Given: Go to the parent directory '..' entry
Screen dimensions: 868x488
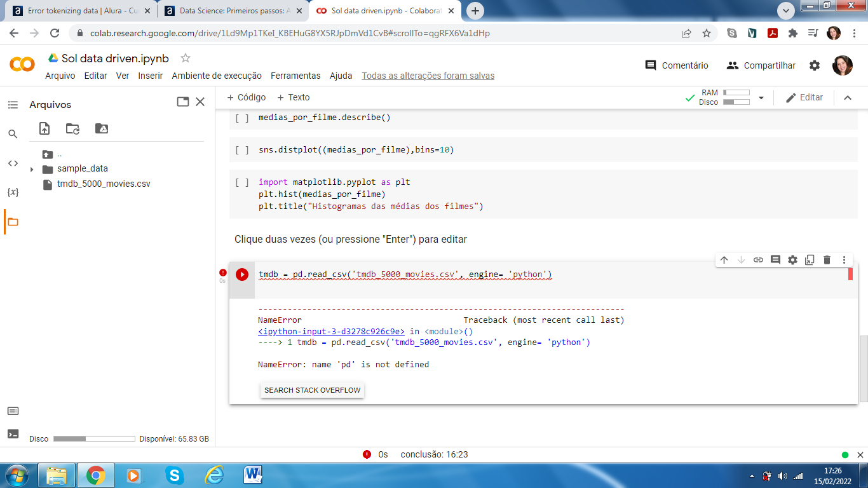Looking at the screenshot, I should [60, 154].
